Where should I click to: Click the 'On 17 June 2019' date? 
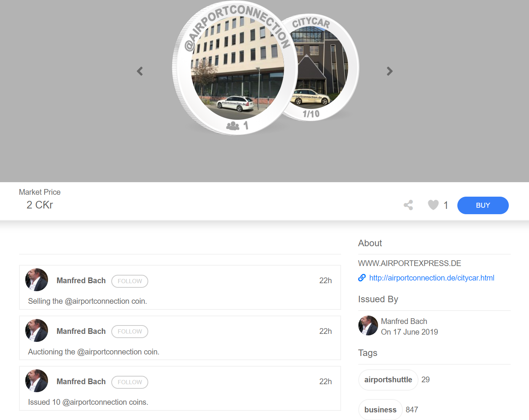[x=410, y=332]
